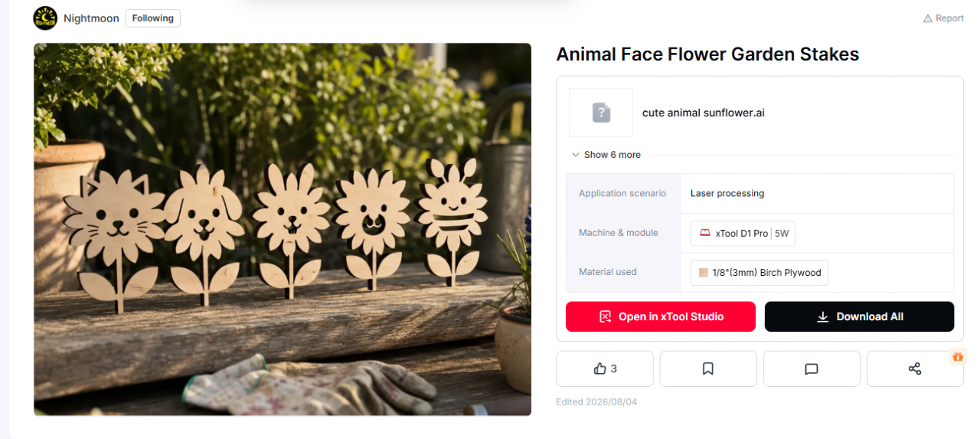
Task: Click the xTool D1 Pro machine icon
Action: point(704,233)
